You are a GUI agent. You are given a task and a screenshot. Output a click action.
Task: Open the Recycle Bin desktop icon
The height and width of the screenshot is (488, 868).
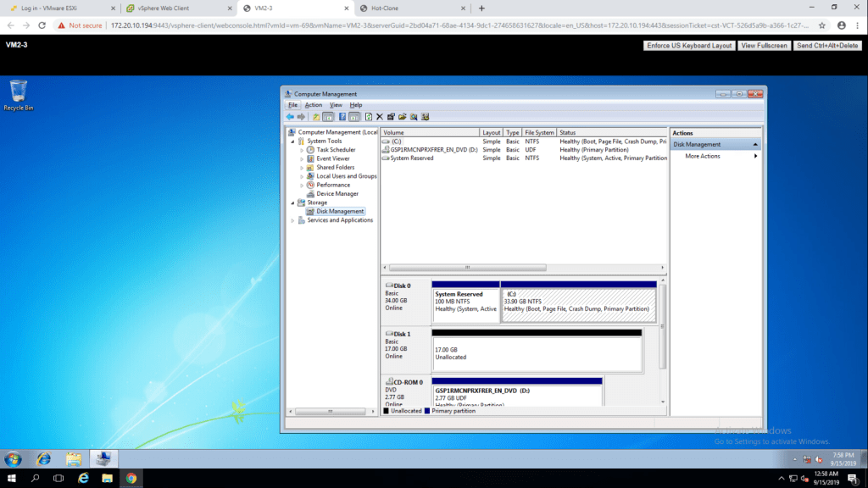pos(18,91)
